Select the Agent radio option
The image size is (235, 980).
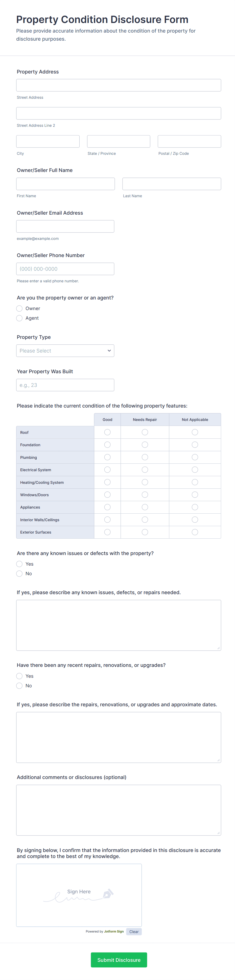pos(19,318)
